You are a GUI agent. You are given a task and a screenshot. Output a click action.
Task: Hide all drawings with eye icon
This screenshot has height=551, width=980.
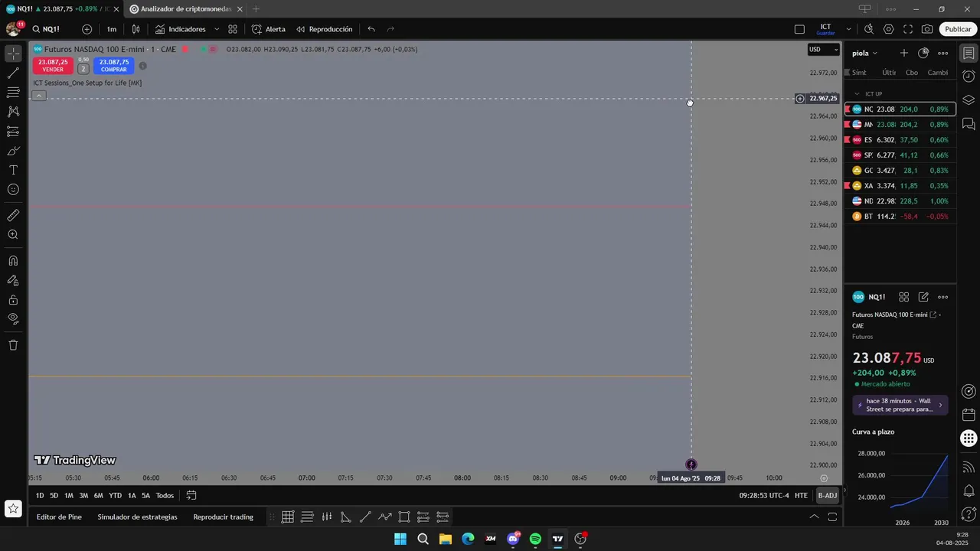tap(13, 319)
